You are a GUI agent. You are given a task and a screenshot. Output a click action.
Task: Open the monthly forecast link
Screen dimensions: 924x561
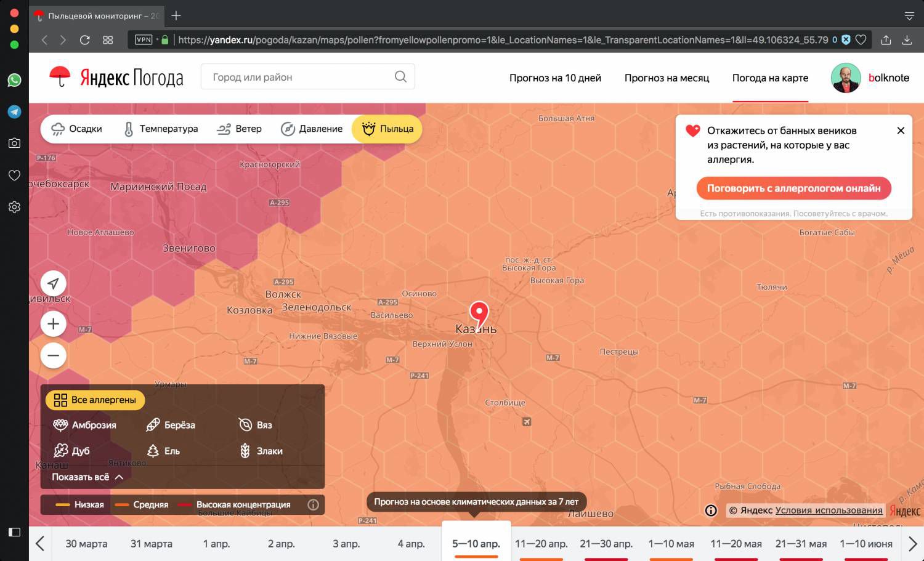[667, 78]
